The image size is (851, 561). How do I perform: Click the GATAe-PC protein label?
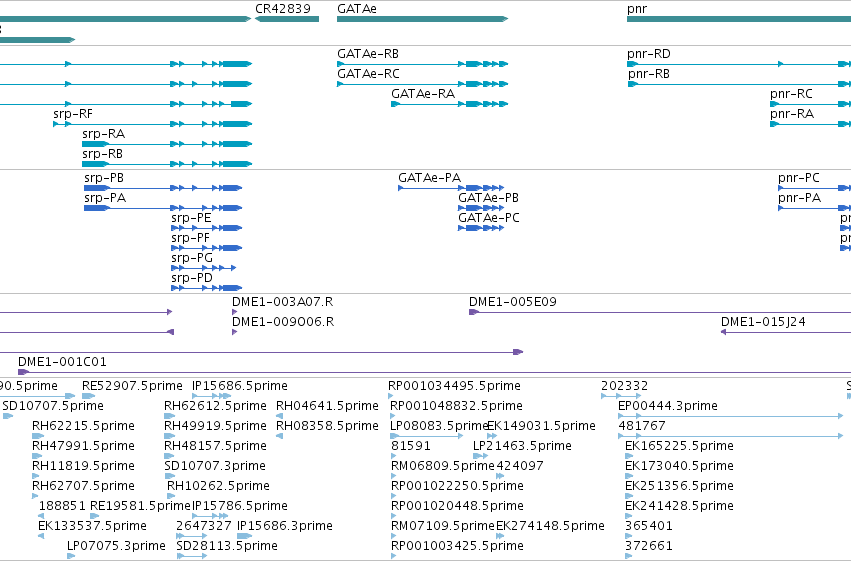coord(488,218)
